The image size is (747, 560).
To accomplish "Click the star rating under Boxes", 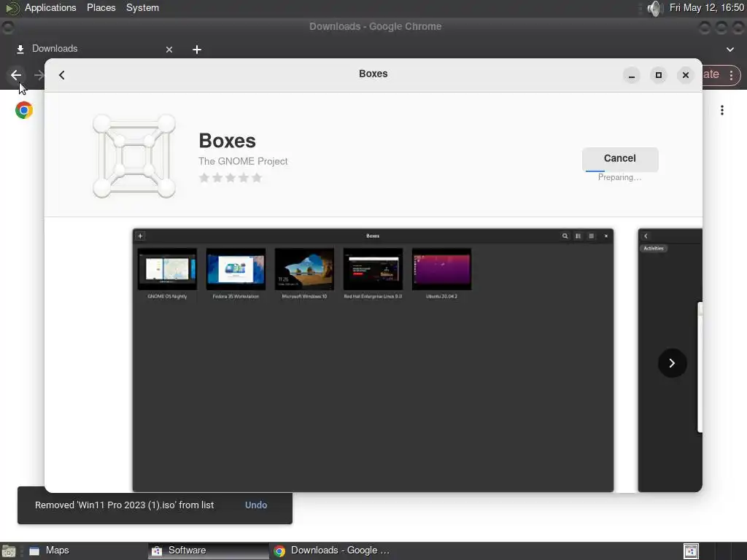I will (x=231, y=178).
